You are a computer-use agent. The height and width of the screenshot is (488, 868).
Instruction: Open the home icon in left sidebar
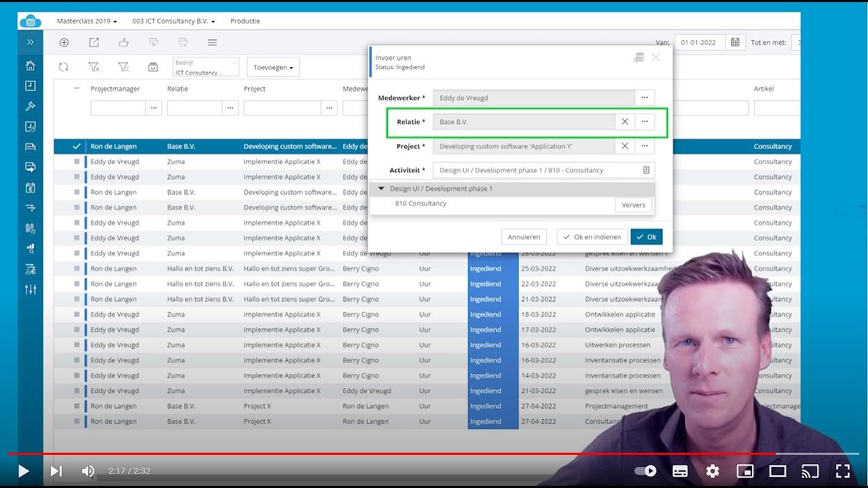pos(30,66)
